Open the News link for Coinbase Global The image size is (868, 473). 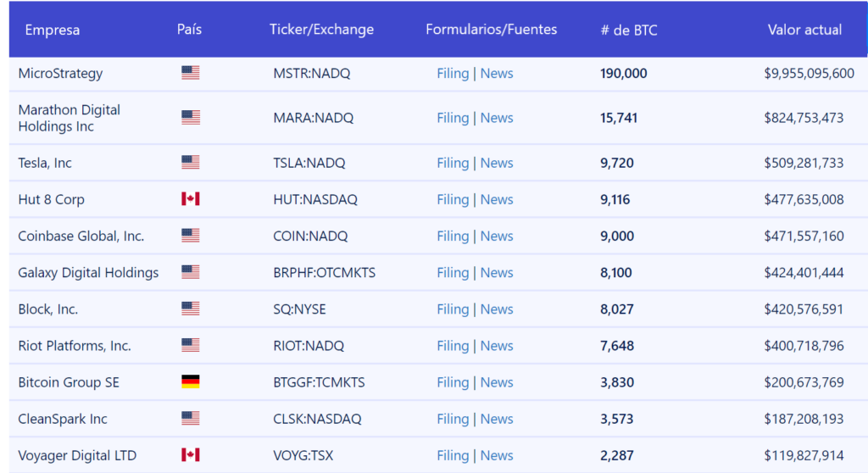(497, 236)
